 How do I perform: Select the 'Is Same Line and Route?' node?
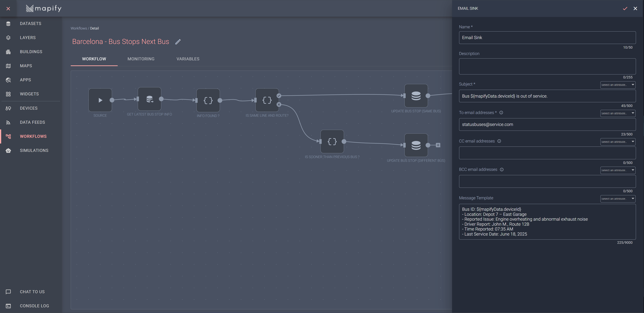267,100
